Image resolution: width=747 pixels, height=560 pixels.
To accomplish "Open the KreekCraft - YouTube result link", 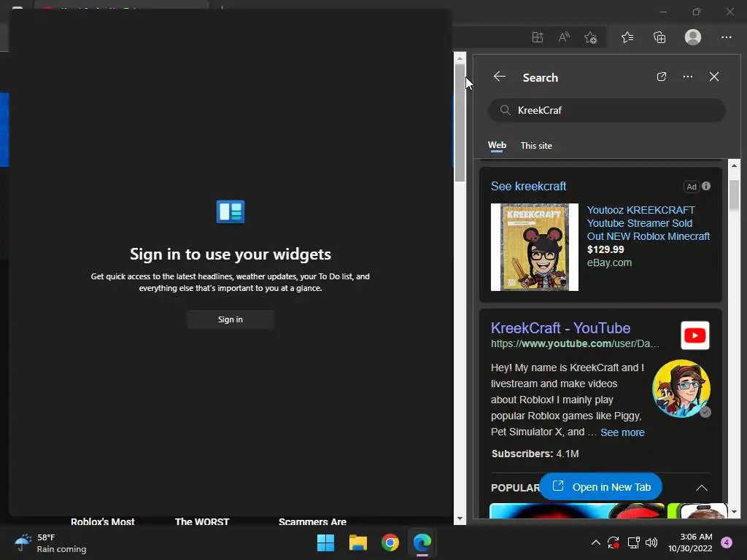I will [x=560, y=328].
